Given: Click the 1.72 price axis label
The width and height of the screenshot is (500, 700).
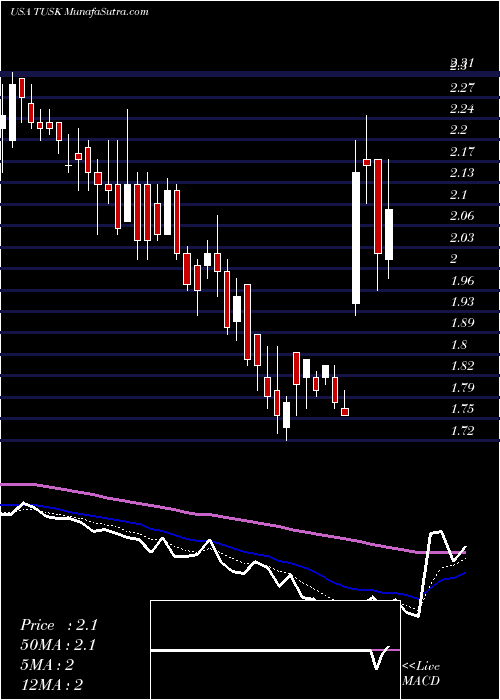Looking at the screenshot, I should point(462,431).
